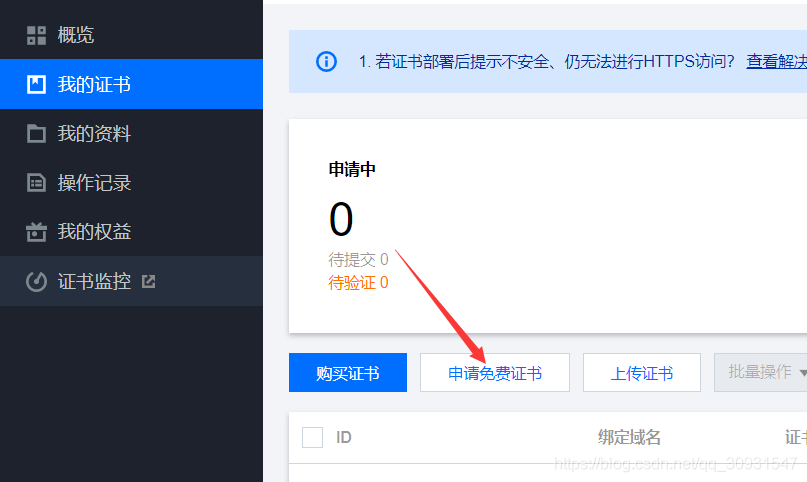Open 证书监控 in the sidebar
The width and height of the screenshot is (807, 482).
(131, 281)
